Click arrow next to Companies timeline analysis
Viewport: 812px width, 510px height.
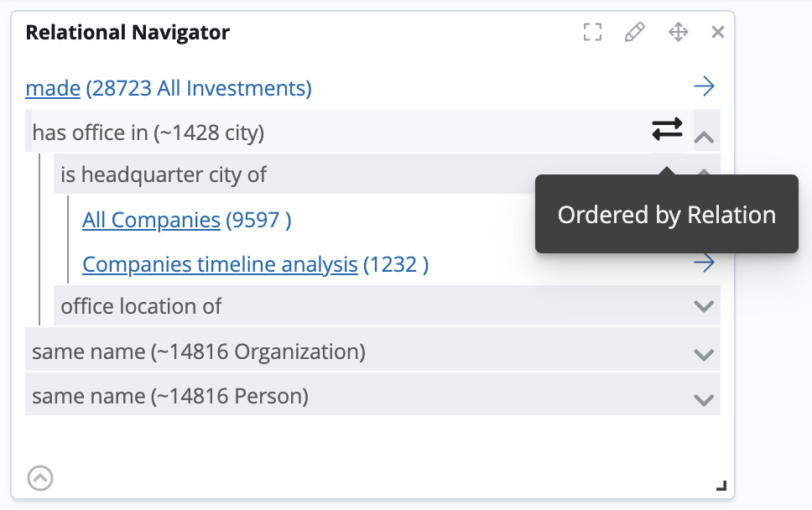click(704, 263)
